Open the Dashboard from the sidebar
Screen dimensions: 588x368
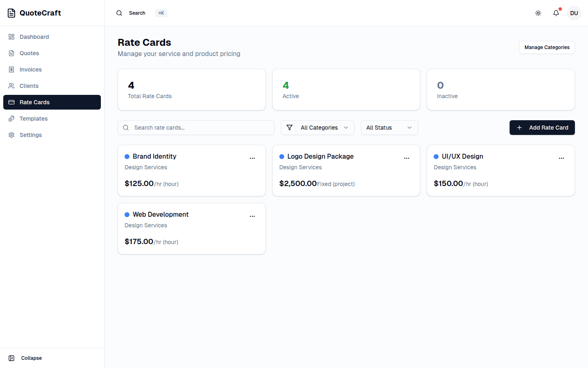pos(11,37)
